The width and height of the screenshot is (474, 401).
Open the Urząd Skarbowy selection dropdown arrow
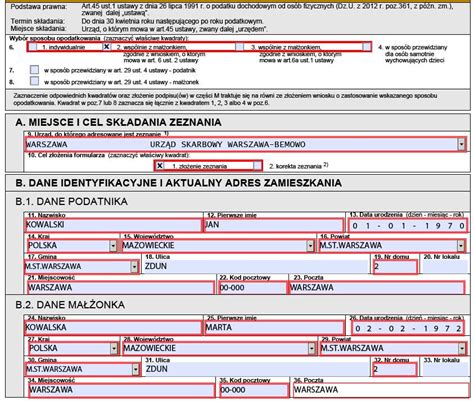click(x=461, y=144)
